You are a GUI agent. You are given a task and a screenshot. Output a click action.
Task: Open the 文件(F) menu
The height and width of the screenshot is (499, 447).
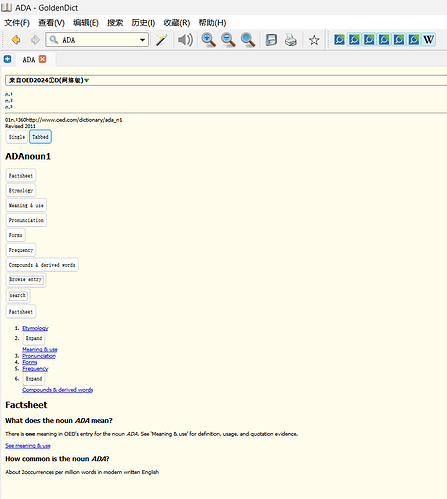point(17,23)
